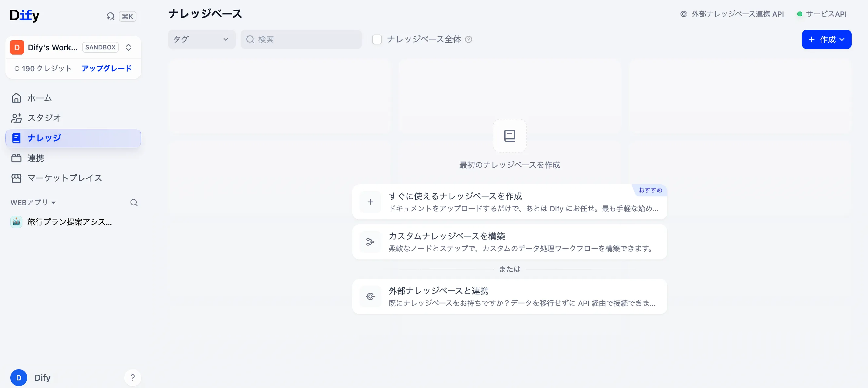
Task: Click the ⌘K shortcut badge
Action: pyautogui.click(x=127, y=16)
